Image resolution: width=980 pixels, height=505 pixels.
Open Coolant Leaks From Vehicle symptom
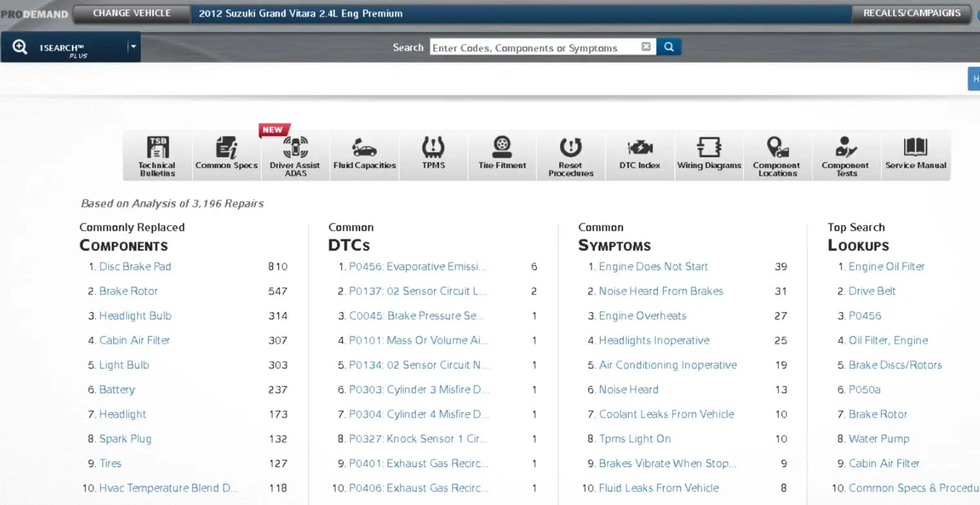point(666,414)
